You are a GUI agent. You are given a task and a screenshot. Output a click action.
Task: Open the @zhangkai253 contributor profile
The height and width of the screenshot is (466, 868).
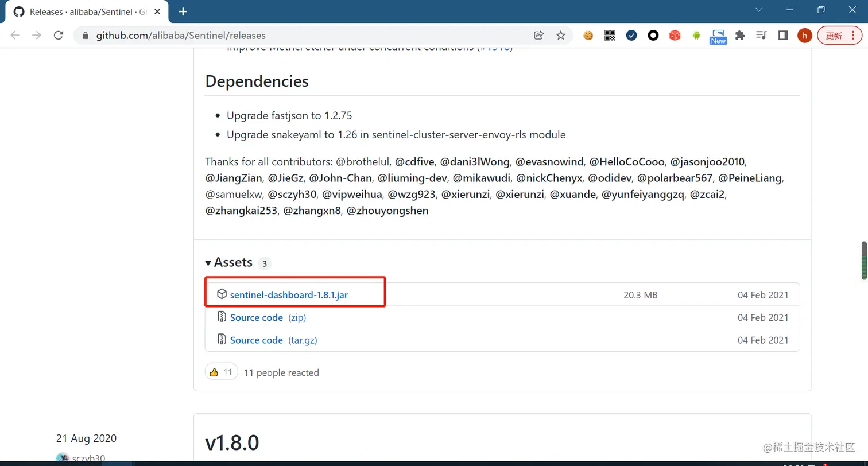tap(241, 210)
